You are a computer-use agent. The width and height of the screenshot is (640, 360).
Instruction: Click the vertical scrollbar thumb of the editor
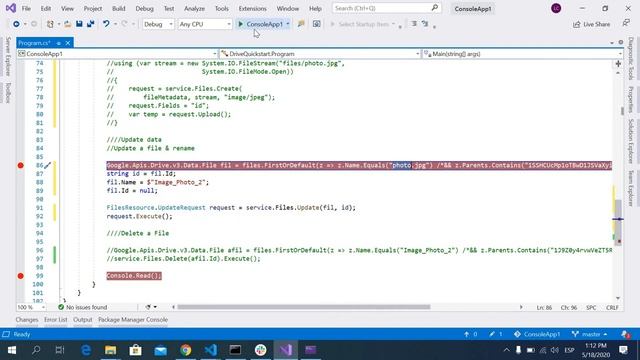619,222
